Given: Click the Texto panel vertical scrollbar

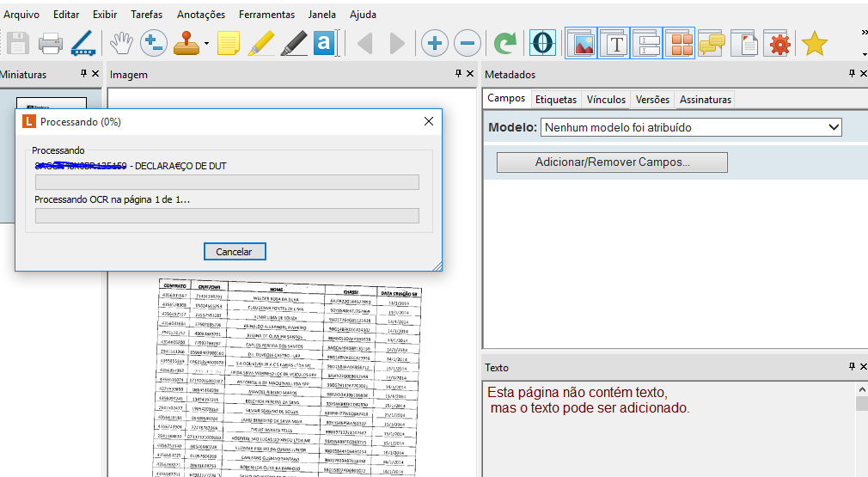Looking at the screenshot, I should point(861,430).
